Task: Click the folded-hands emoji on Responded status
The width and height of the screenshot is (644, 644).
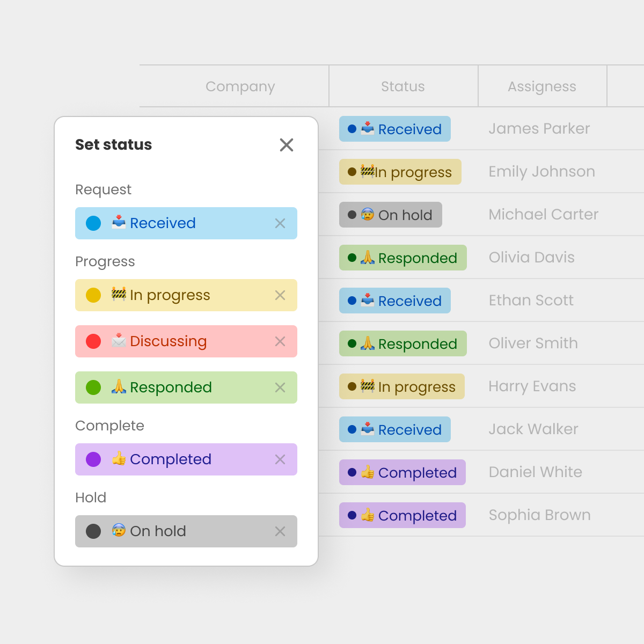Action: (119, 387)
